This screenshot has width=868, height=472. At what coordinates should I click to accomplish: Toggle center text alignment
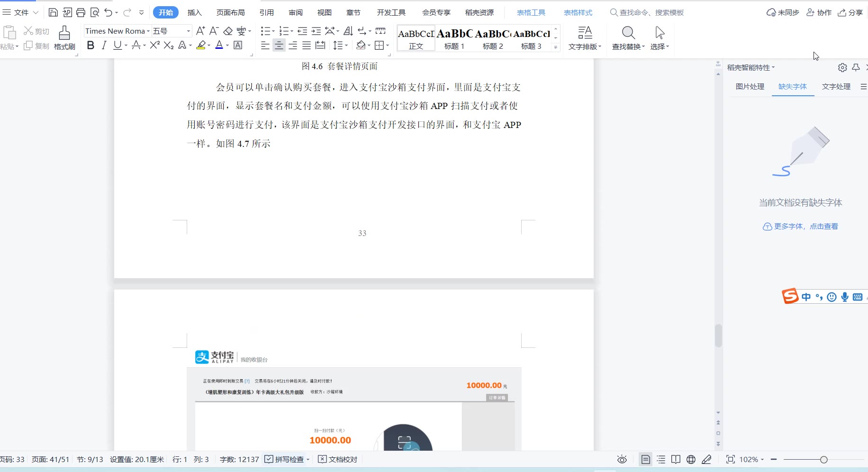point(279,45)
